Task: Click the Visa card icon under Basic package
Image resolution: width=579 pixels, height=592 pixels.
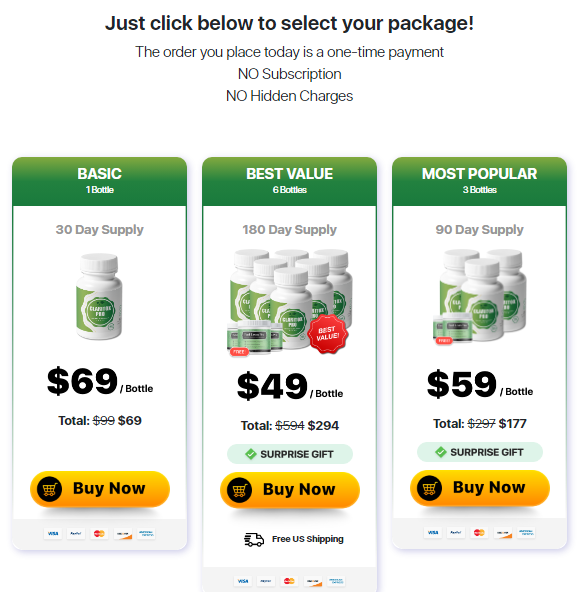Action: click(53, 533)
